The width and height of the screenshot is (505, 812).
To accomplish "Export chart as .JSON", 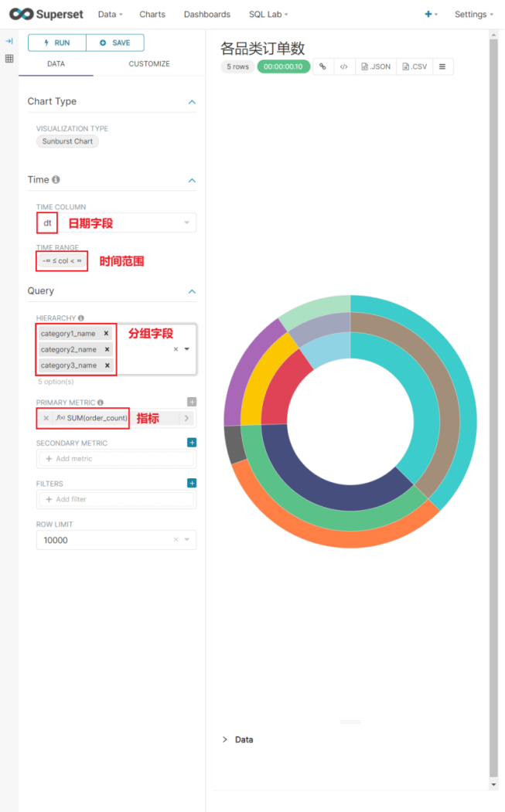I will pos(376,66).
